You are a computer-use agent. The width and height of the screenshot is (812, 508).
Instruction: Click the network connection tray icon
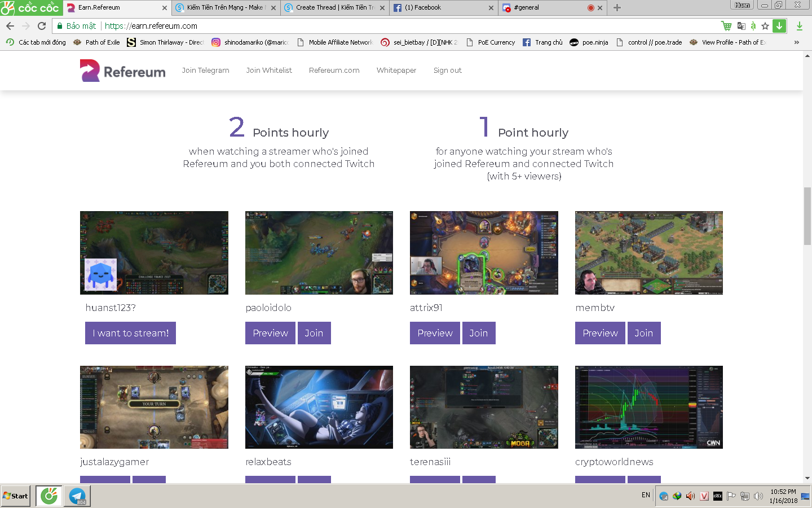745,496
